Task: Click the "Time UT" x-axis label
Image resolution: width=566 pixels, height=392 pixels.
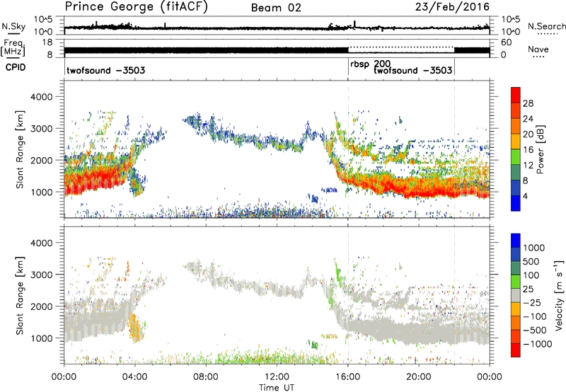Action: coord(277,388)
